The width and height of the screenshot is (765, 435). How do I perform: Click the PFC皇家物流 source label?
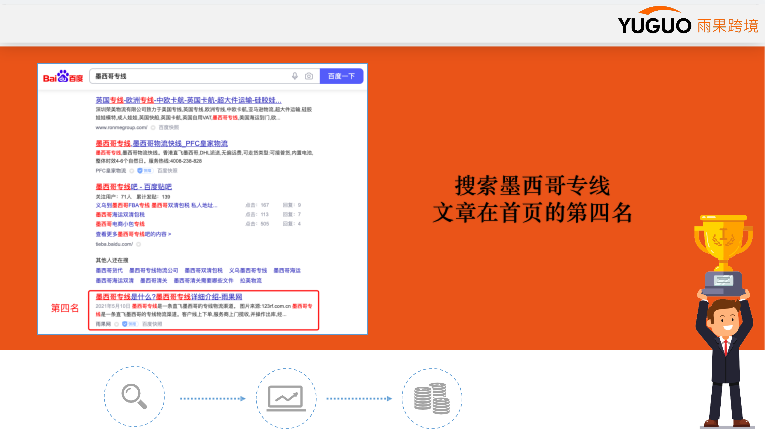click(x=111, y=171)
